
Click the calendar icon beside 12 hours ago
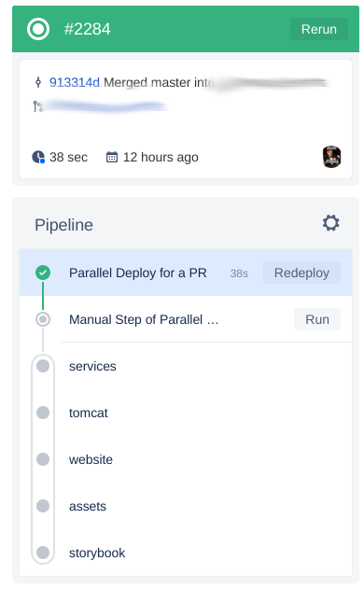coord(112,157)
